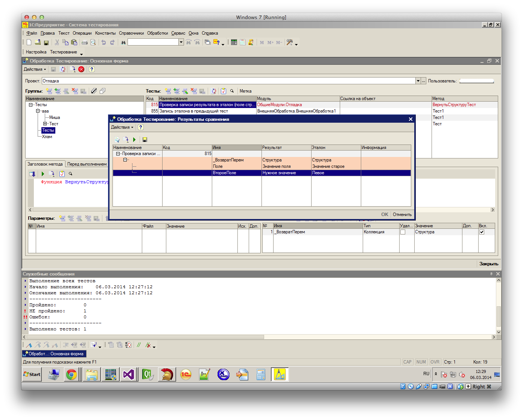Click the Copy icon in main toolbar
The image size is (523, 420).
point(65,43)
